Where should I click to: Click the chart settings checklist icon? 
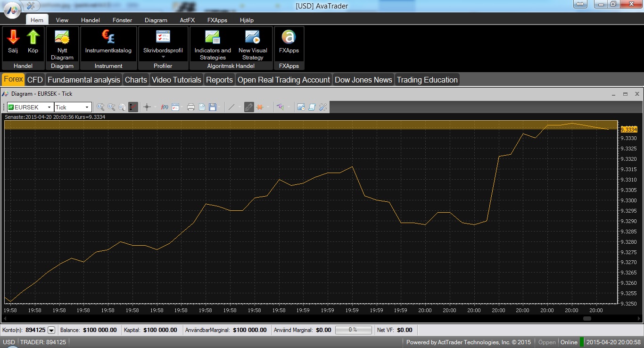tap(175, 107)
